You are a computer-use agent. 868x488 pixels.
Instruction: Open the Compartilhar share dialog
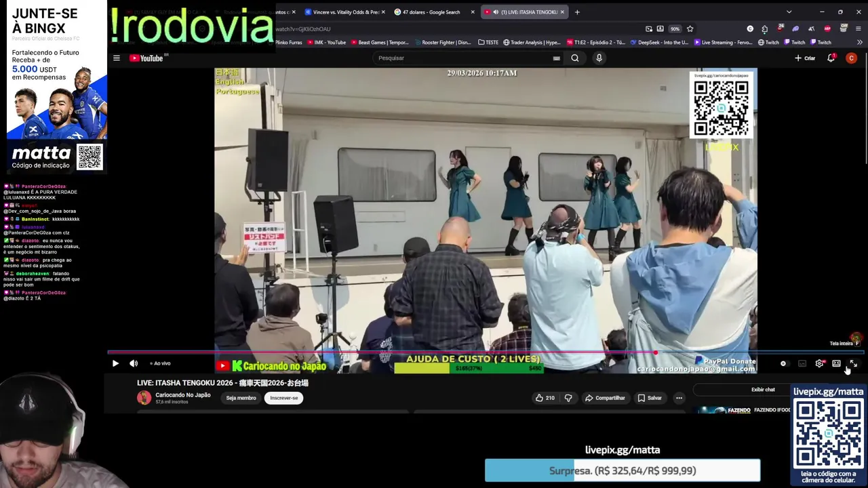tap(605, 398)
